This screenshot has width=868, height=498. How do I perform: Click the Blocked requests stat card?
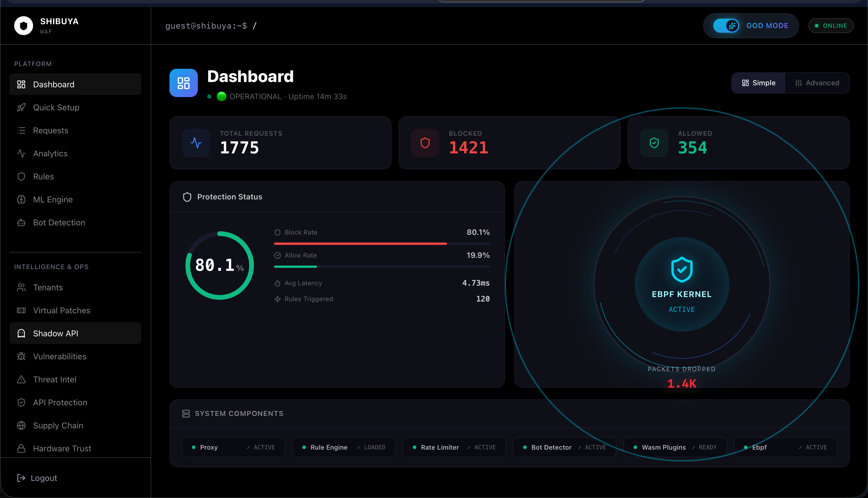509,142
